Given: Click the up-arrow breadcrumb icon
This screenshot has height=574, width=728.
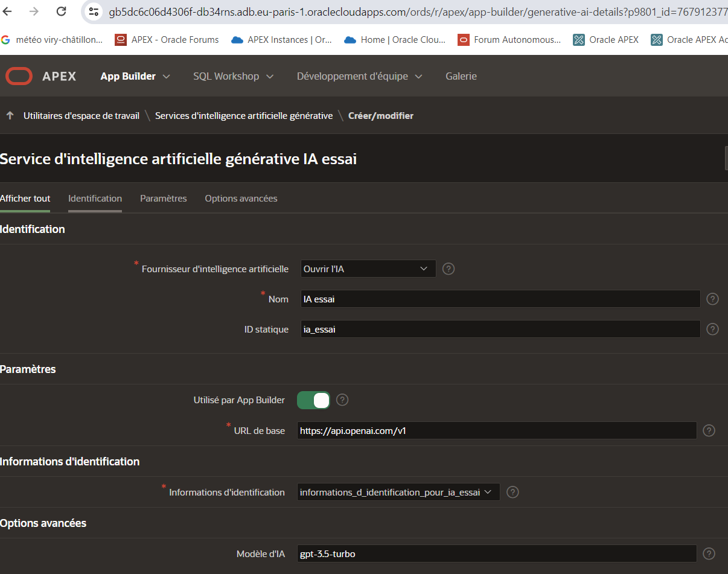Looking at the screenshot, I should 10,115.
